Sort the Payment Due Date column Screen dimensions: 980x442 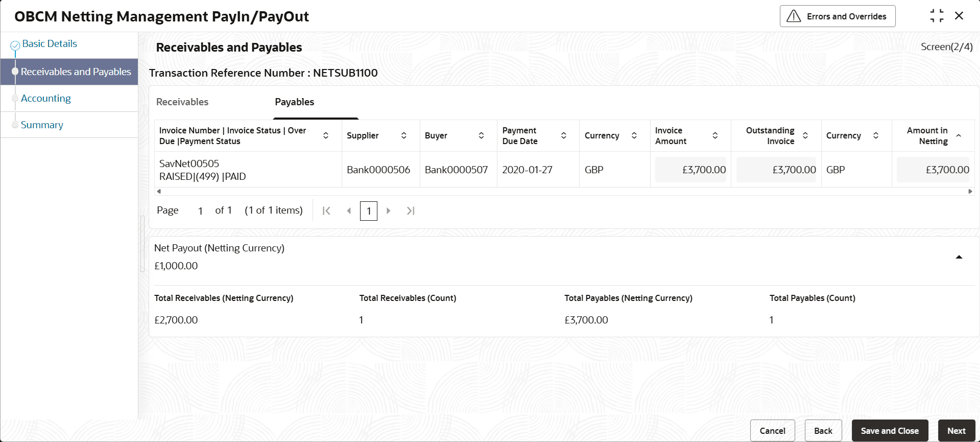point(564,135)
